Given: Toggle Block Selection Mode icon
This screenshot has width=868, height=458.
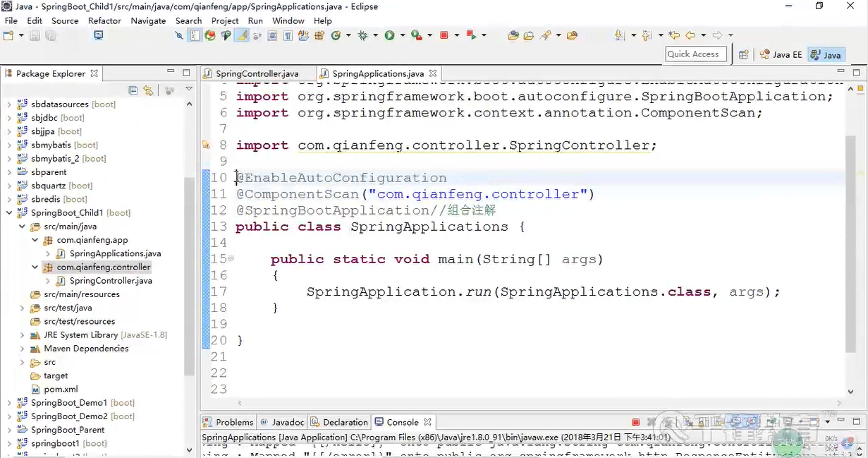Looking at the screenshot, I should [x=272, y=35].
